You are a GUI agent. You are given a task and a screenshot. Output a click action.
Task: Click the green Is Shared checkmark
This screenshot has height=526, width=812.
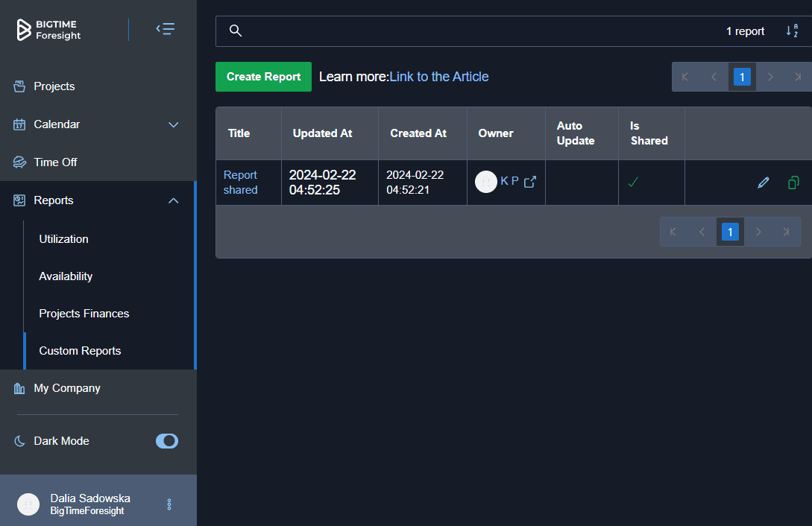pos(634,180)
